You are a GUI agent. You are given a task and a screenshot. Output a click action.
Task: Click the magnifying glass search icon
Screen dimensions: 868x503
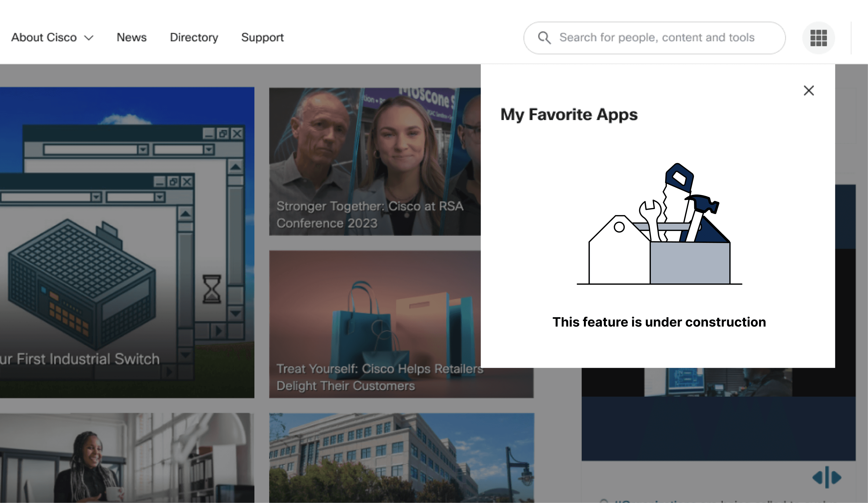(544, 38)
